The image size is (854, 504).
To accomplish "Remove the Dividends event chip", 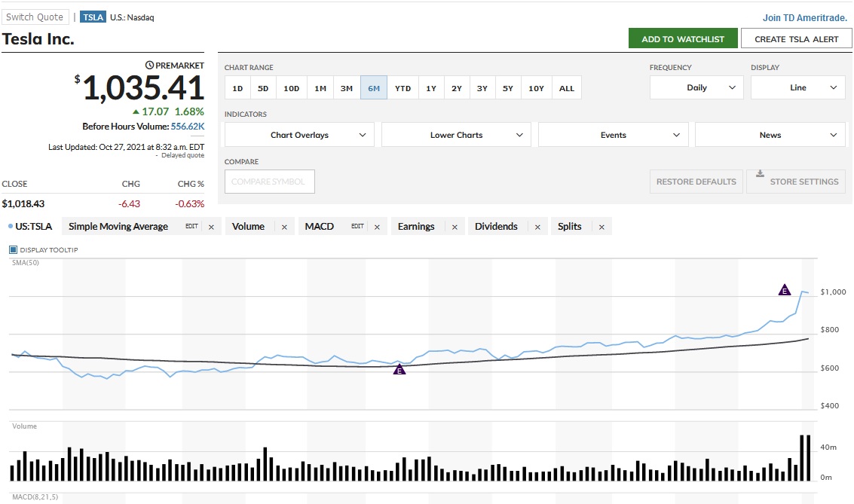I will click(x=537, y=227).
